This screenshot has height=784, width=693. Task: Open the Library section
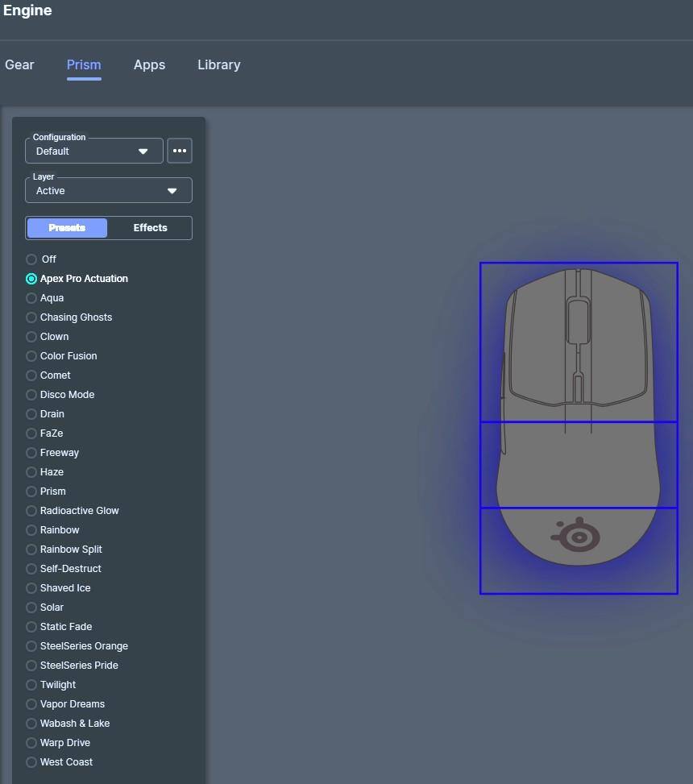coord(218,65)
